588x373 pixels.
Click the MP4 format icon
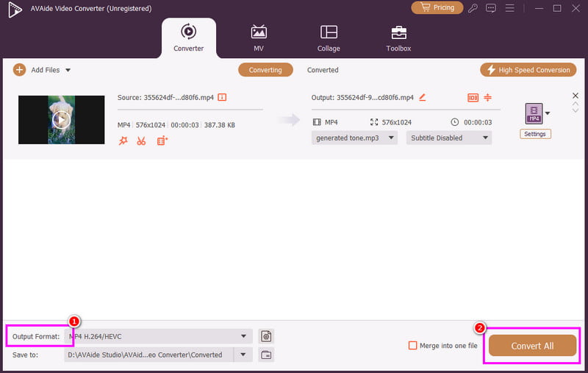click(534, 113)
